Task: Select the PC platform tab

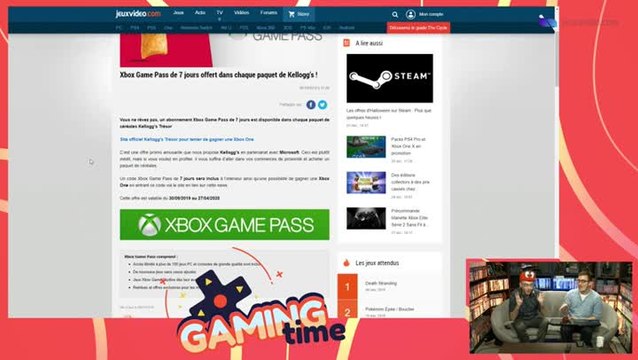Action: coord(119,28)
